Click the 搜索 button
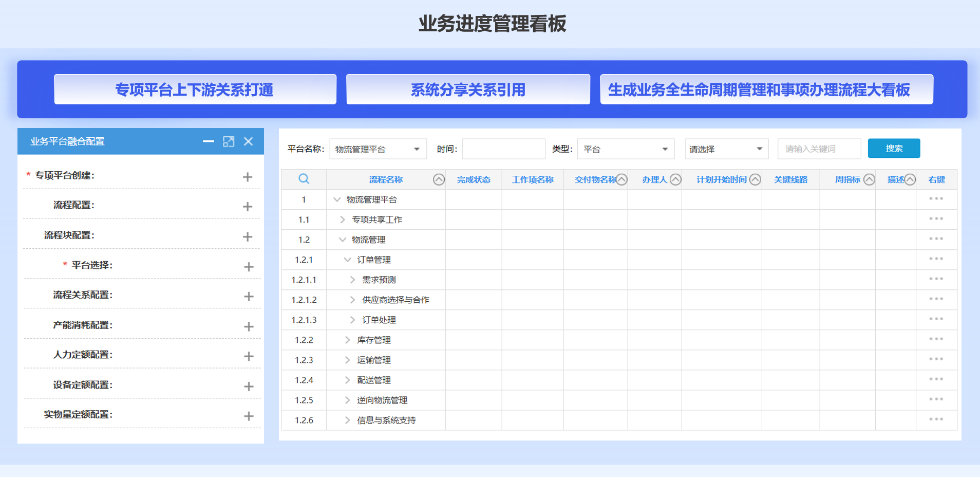This screenshot has width=980, height=477. pyautogui.click(x=894, y=149)
